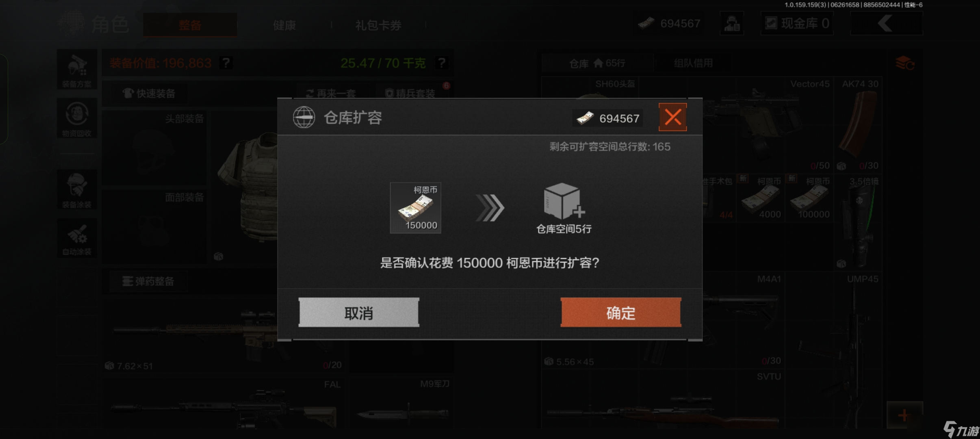
Task: Click the help icon next to 装备价值
Action: pos(226,63)
